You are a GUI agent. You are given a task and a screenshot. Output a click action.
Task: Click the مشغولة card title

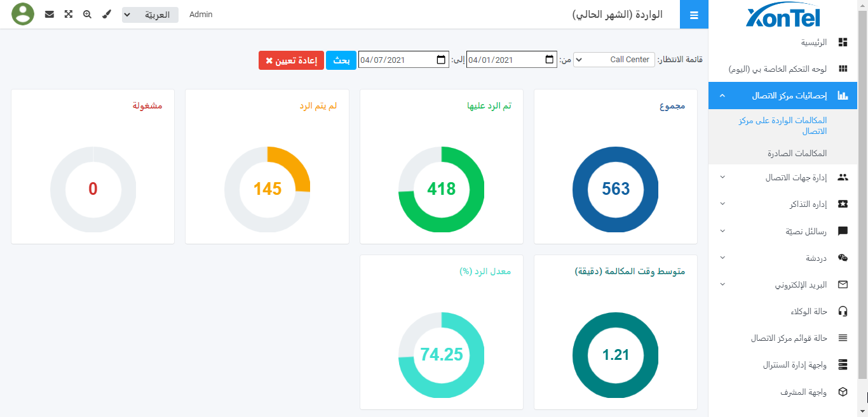click(147, 106)
